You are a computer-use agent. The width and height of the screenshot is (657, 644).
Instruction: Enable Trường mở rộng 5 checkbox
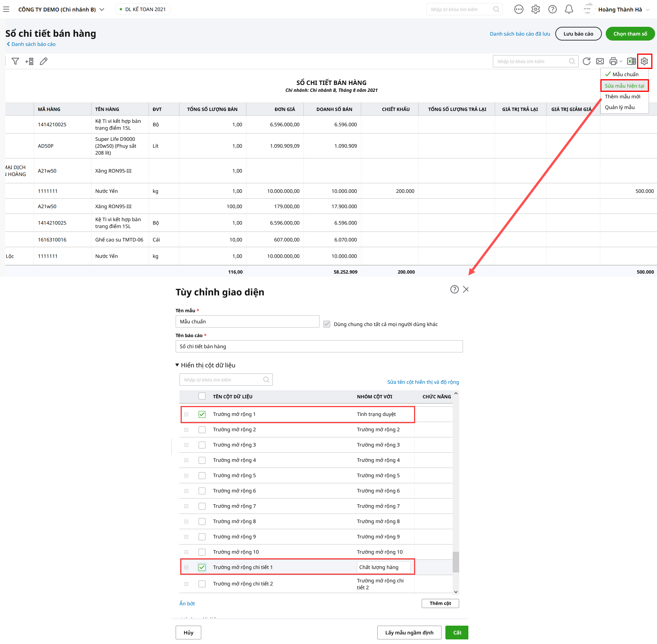(202, 476)
